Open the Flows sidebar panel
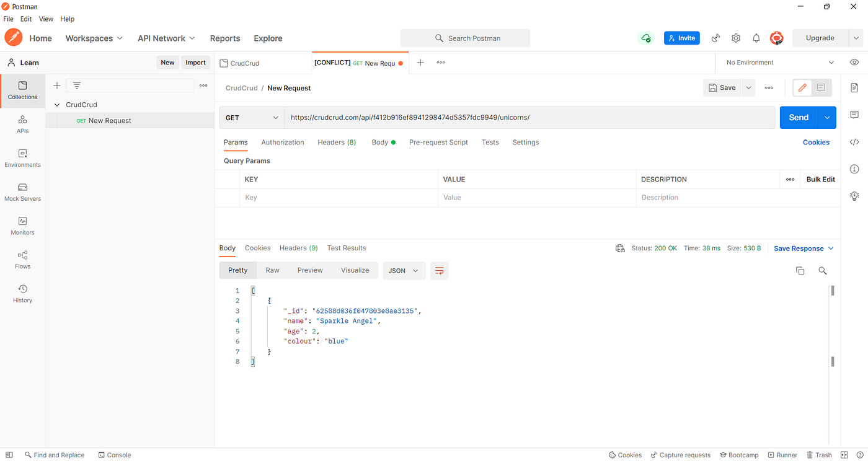868x461 pixels. (x=22, y=260)
